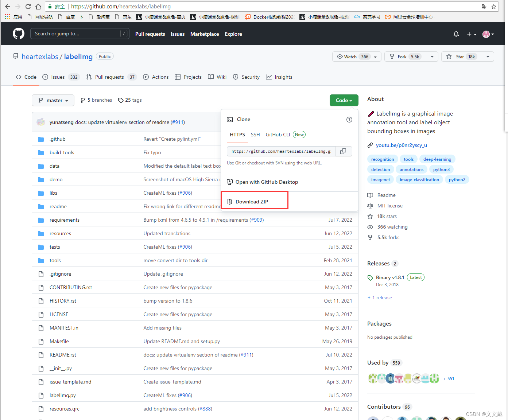Click the clone help question icon
The image size is (508, 420).
point(349,120)
